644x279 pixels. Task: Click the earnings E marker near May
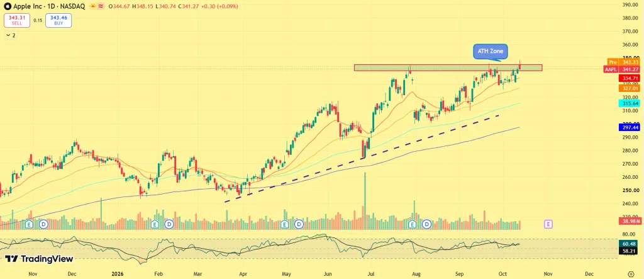285,224
